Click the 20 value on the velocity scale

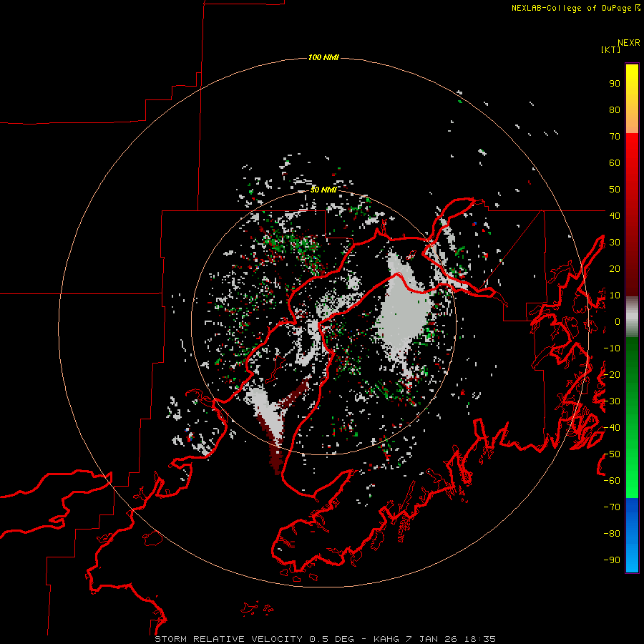(615, 268)
